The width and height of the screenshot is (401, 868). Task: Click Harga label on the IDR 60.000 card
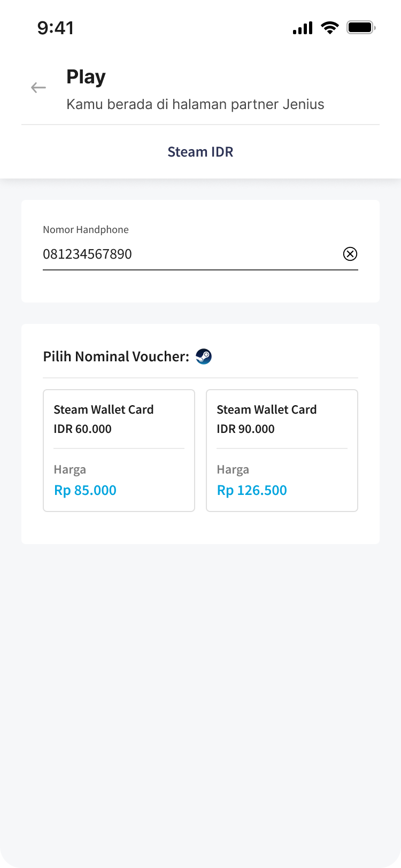70,470
